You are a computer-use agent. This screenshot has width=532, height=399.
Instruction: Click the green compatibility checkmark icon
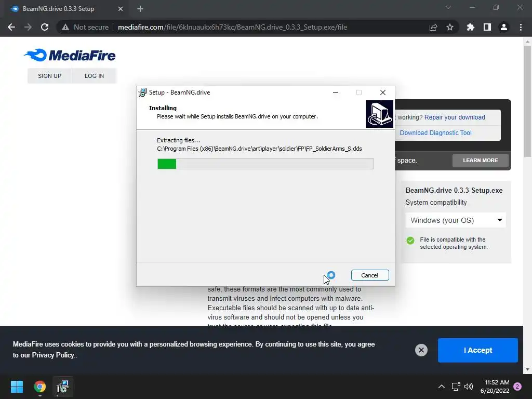(410, 241)
